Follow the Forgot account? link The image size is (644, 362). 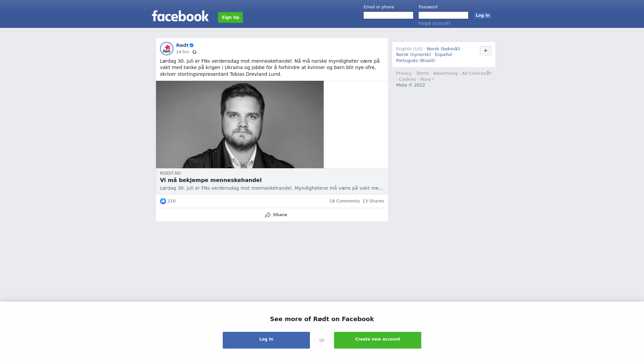[434, 23]
